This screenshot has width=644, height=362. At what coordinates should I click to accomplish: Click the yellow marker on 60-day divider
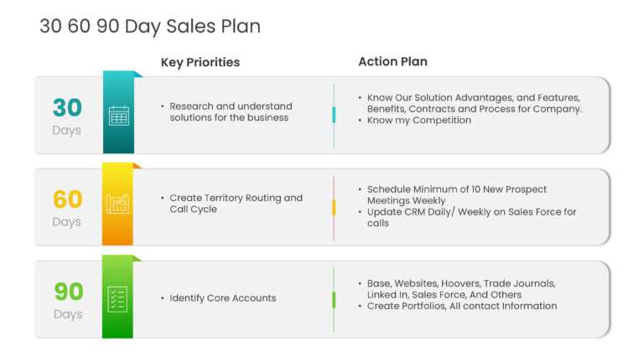(x=334, y=207)
